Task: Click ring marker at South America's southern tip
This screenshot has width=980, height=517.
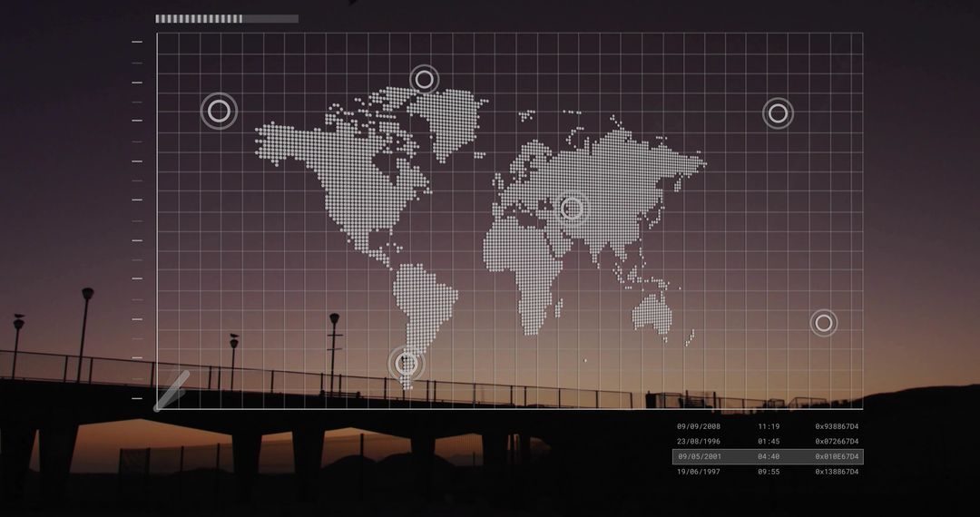Action: click(x=407, y=363)
